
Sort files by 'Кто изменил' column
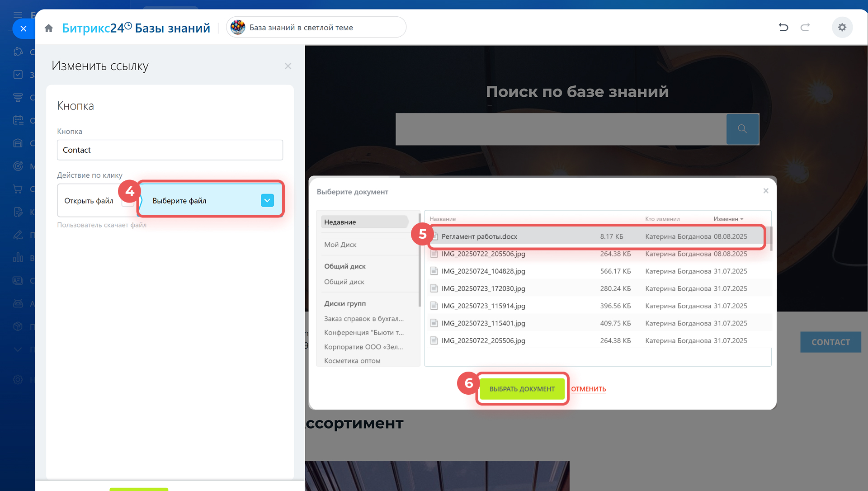pos(662,219)
